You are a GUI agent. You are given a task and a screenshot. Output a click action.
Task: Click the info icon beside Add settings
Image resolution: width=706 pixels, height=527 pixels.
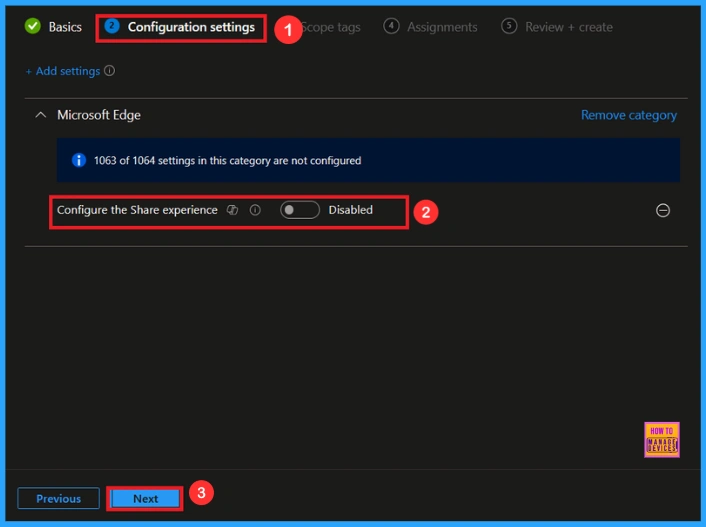(109, 71)
